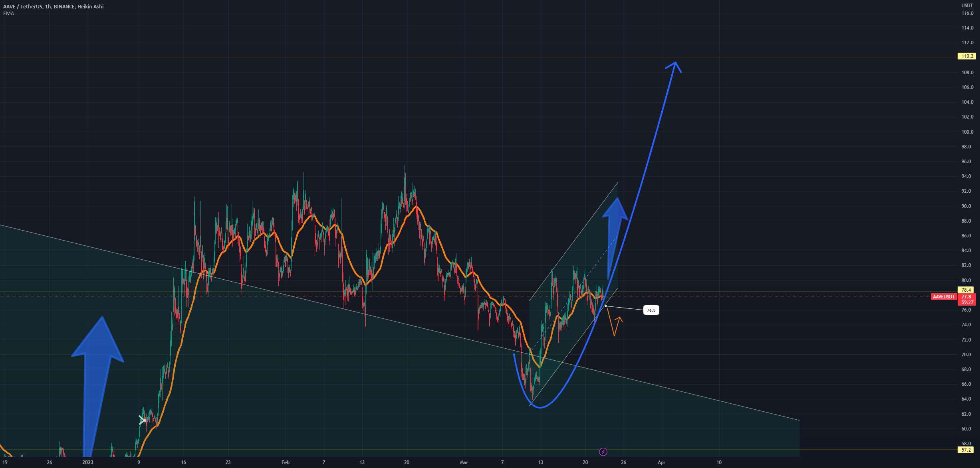980x468 pixels.
Task: Click the 110.2 yellow price level label
Action: (x=967, y=56)
